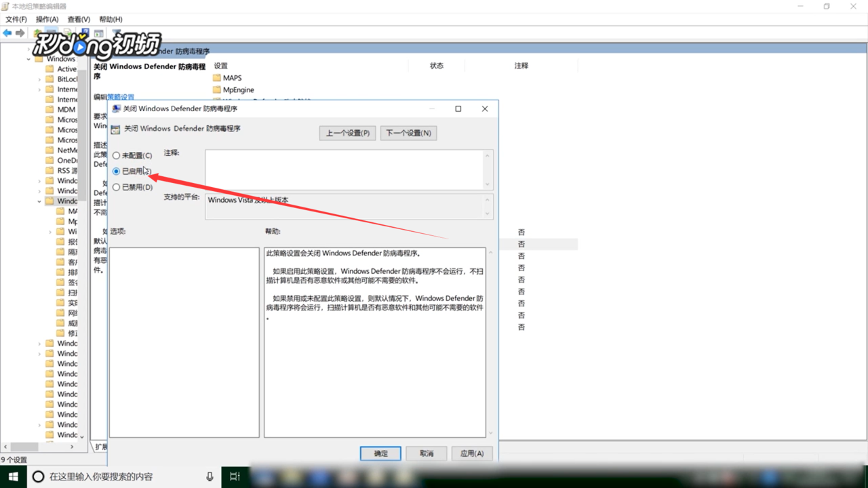Open the Action menu

coord(47,20)
